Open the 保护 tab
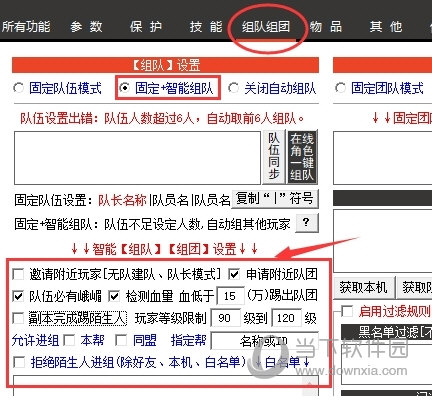432x400 pixels. pyautogui.click(x=146, y=27)
